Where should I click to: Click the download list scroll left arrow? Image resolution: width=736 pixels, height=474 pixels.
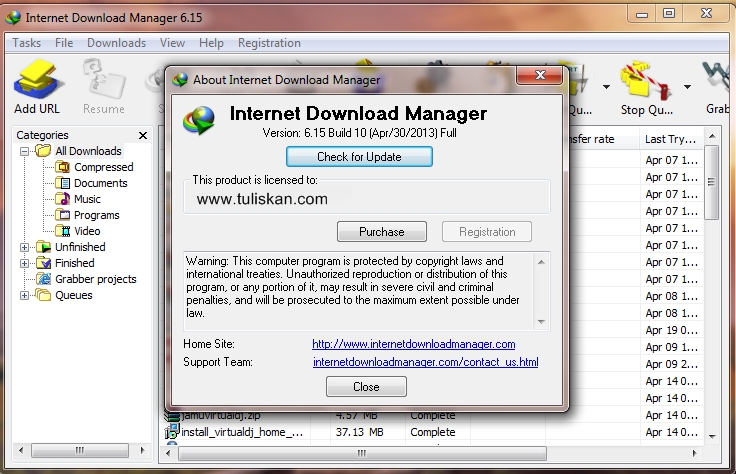click(x=168, y=453)
